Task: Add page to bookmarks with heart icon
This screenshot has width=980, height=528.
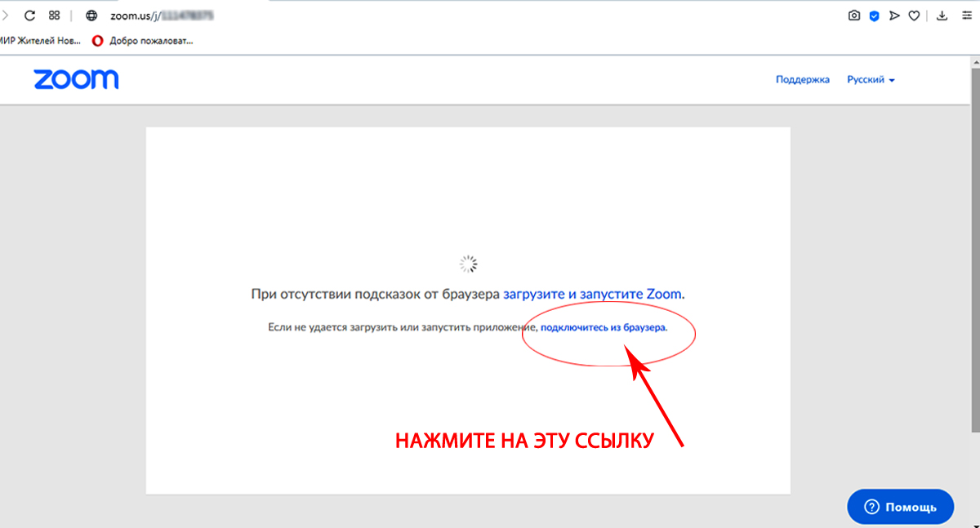Action: tap(915, 16)
